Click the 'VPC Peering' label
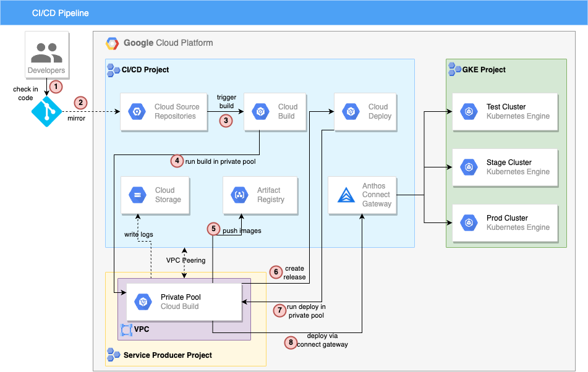 coord(185,260)
